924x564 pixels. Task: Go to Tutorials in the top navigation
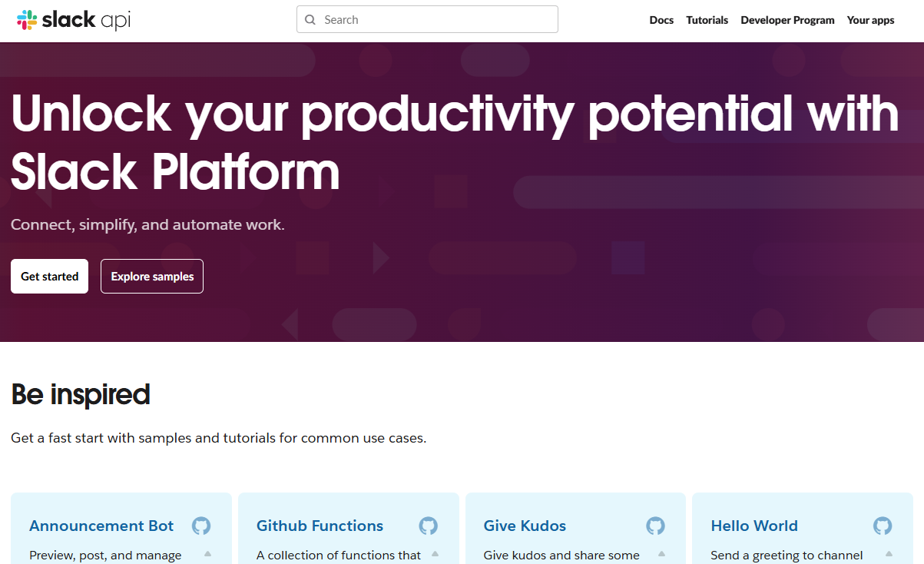707,20
